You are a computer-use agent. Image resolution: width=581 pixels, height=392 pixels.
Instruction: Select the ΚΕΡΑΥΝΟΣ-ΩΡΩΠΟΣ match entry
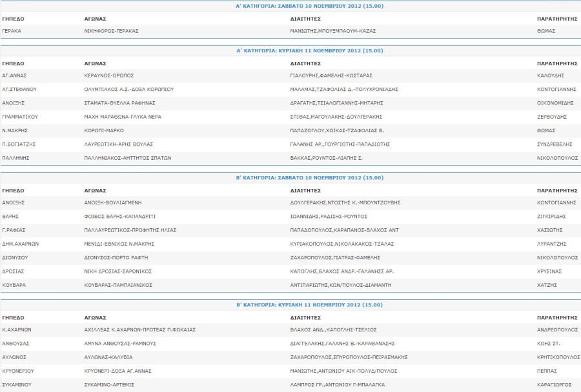pos(109,75)
